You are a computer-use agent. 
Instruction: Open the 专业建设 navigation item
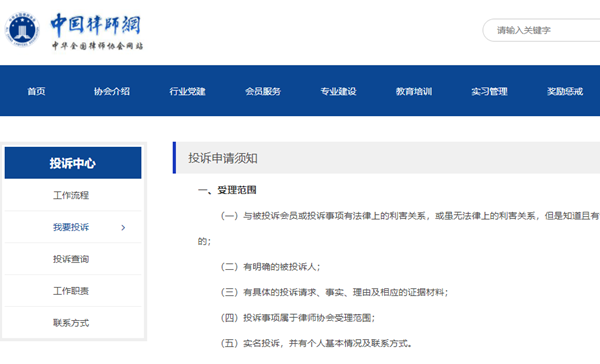click(338, 91)
